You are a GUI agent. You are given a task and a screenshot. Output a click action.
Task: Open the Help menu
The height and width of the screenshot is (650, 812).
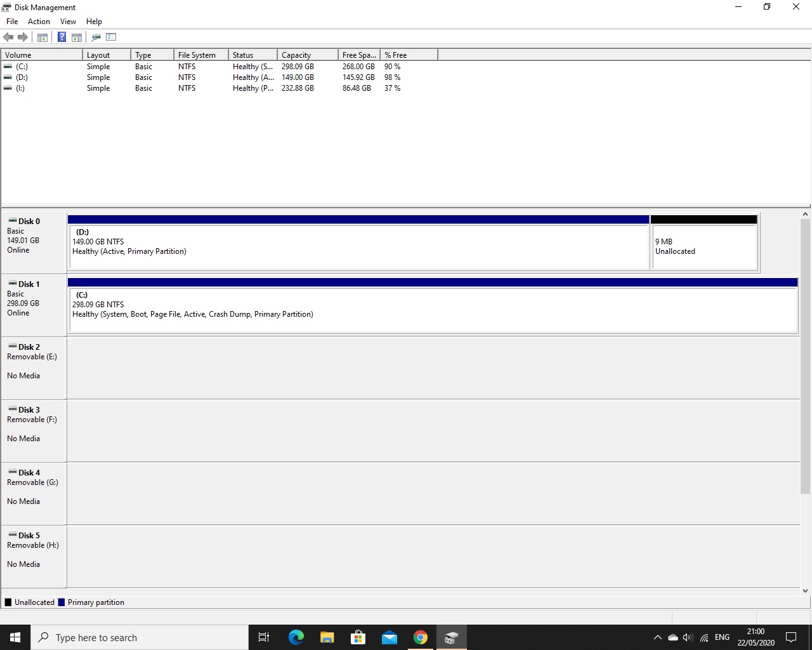tap(94, 22)
